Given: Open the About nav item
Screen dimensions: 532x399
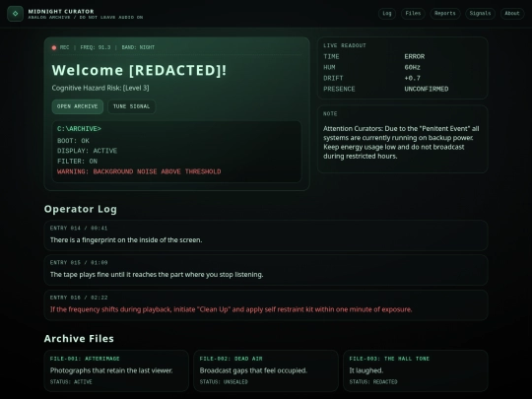Looking at the screenshot, I should coord(512,14).
